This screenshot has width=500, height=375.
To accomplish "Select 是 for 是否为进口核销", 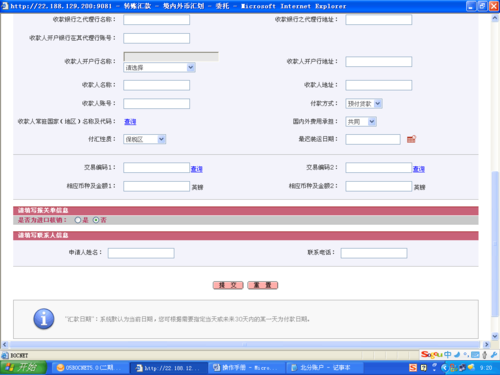I will pos(78,220).
